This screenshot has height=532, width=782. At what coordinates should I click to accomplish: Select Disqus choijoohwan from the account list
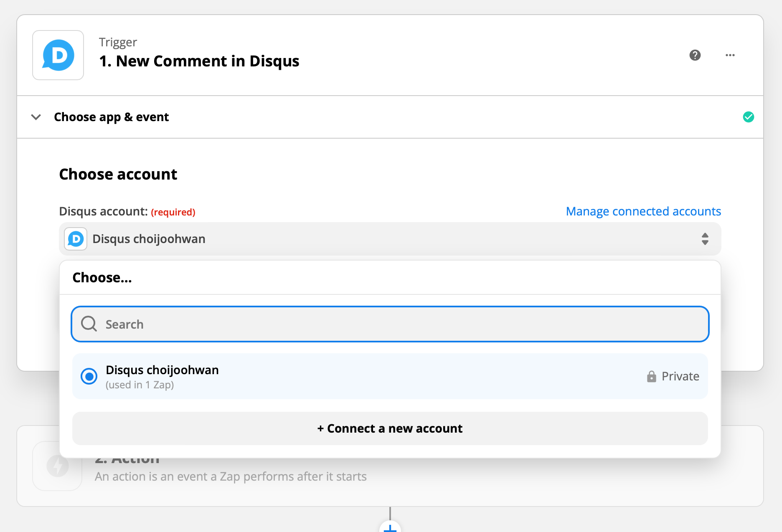162,370
